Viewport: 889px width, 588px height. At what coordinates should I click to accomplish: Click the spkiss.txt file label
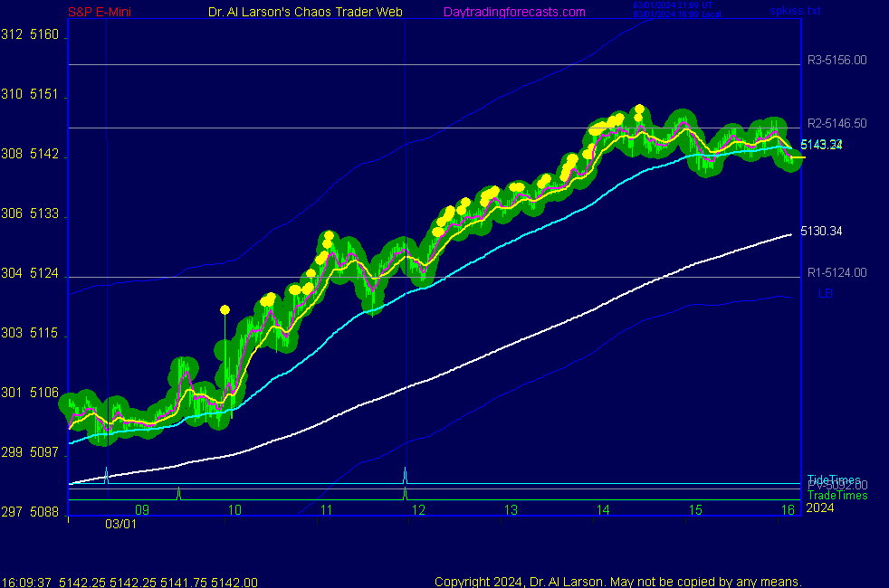795,11
